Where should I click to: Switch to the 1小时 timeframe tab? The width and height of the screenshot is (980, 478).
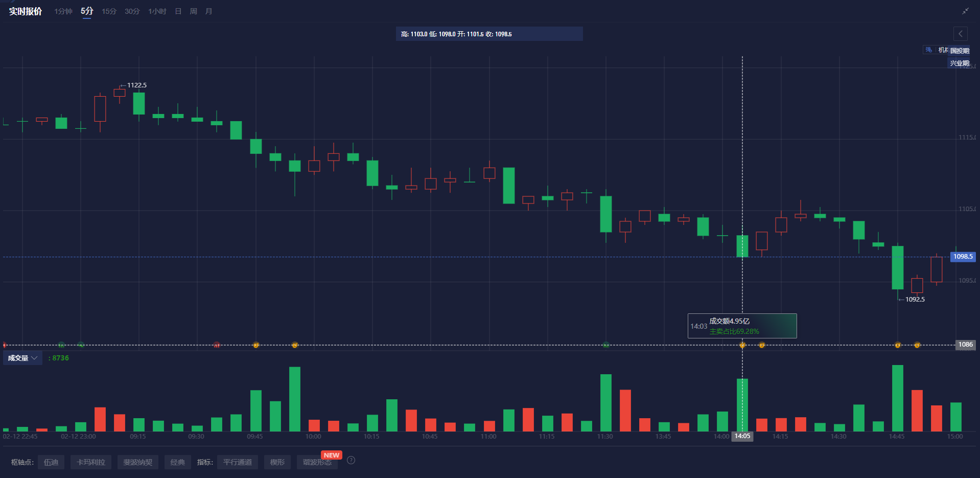tap(157, 11)
